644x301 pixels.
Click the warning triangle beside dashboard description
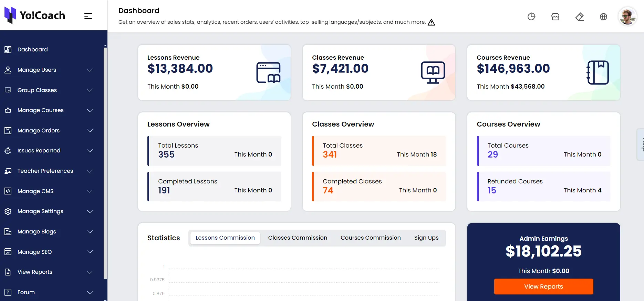(x=431, y=22)
